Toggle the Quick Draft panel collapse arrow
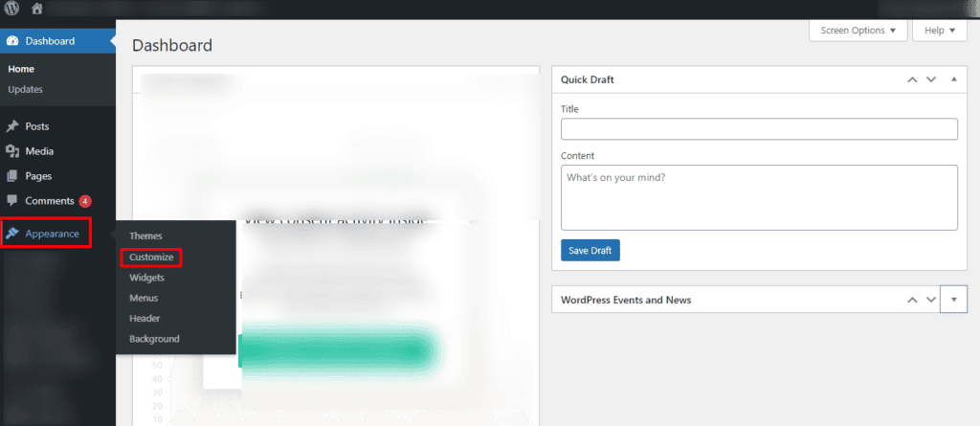 953,79
